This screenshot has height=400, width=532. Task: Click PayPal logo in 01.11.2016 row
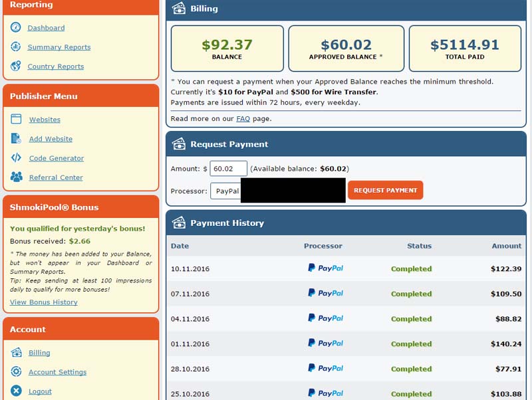(x=325, y=343)
